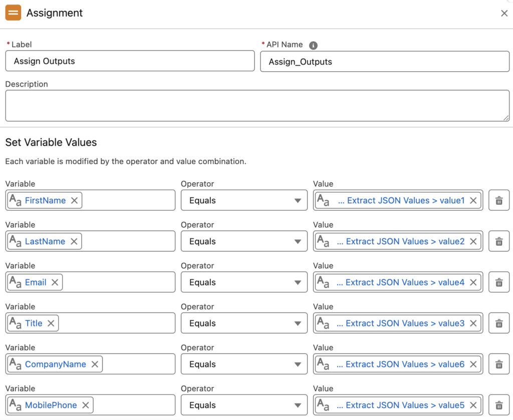This screenshot has width=513, height=420.
Task: Click the orange Assignment element icon
Action: click(x=14, y=13)
